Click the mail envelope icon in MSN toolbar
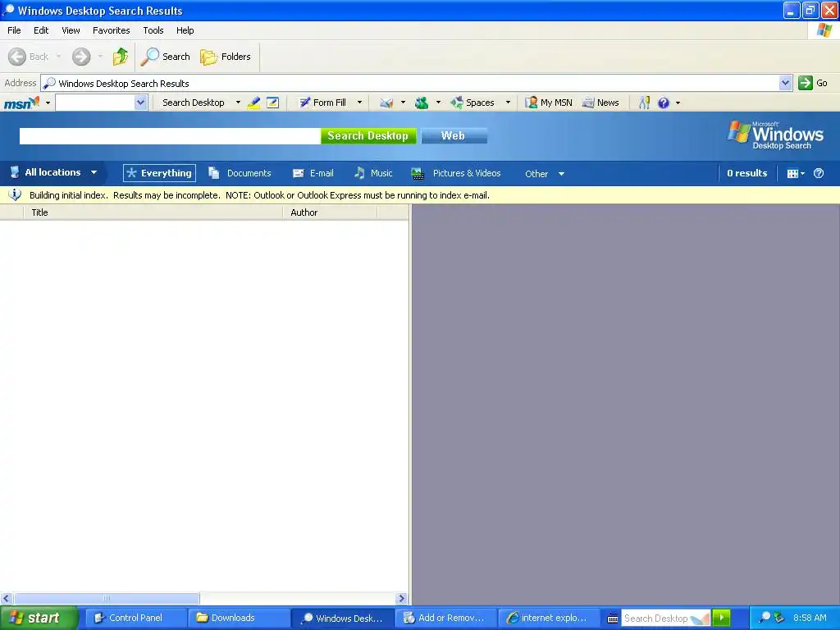 click(386, 103)
